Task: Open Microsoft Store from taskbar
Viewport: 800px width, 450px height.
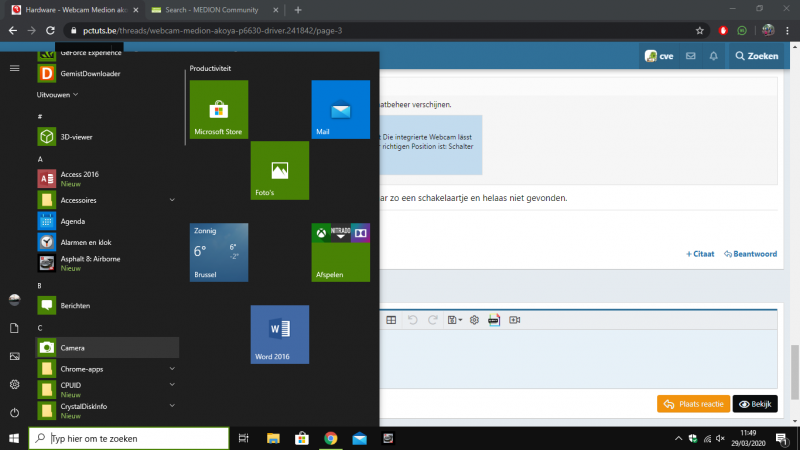Action: click(x=302, y=438)
